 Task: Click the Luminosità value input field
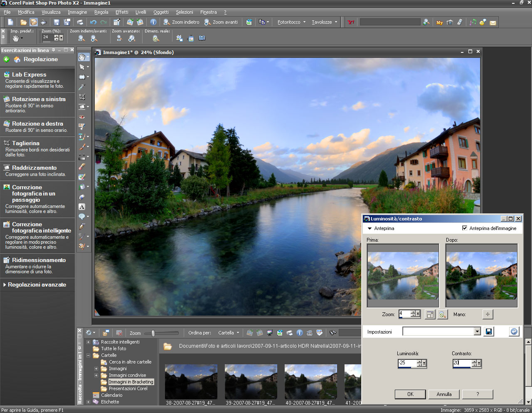(407, 363)
